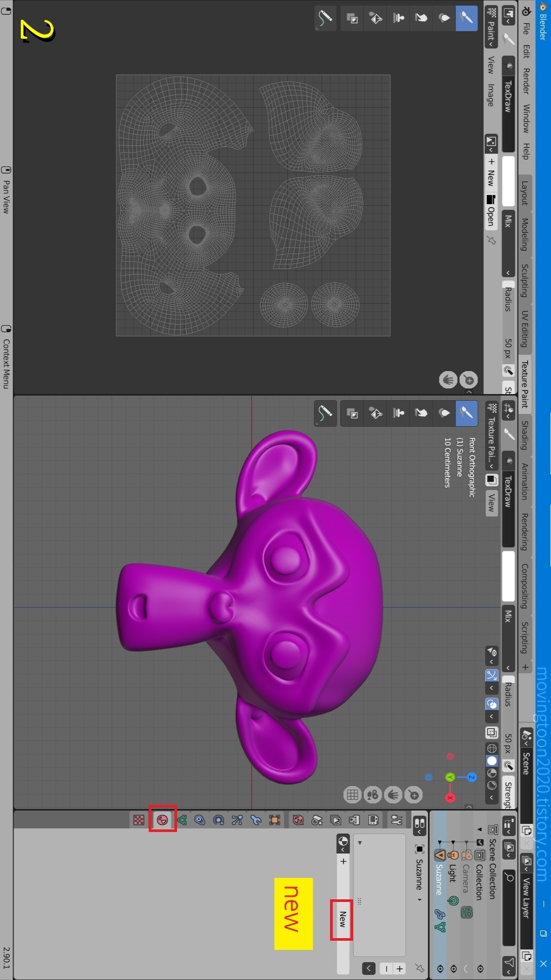Collapse the Scene Collection tree triangle
Viewport: 551px width, 980px height.
coord(480,829)
